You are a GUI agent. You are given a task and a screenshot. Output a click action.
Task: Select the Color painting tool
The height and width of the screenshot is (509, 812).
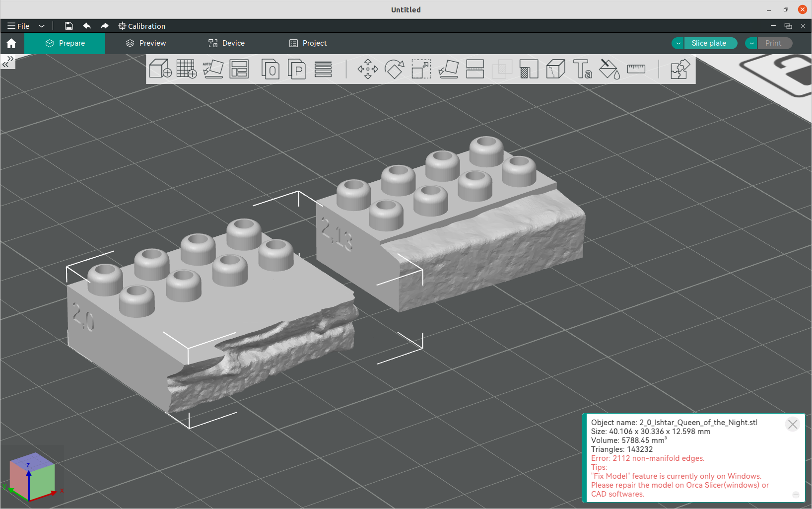click(x=609, y=69)
